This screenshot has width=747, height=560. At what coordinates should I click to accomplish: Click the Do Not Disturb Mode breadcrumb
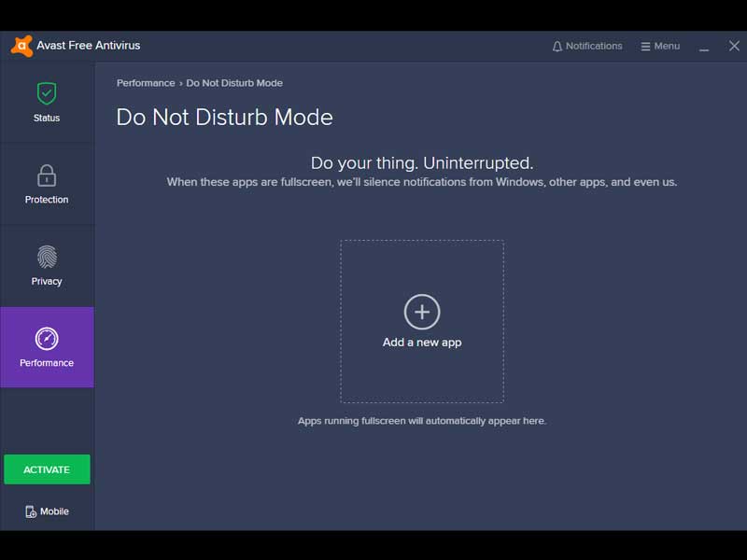[234, 83]
